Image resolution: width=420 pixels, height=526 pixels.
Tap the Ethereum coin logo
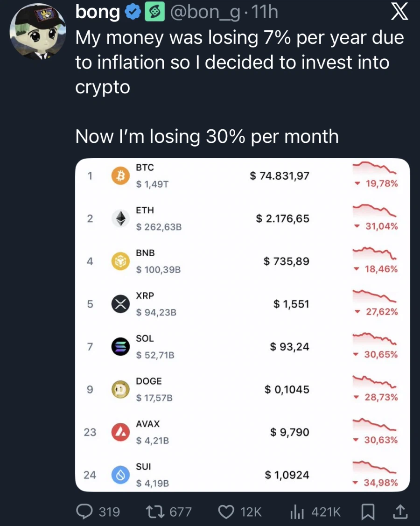(120, 218)
